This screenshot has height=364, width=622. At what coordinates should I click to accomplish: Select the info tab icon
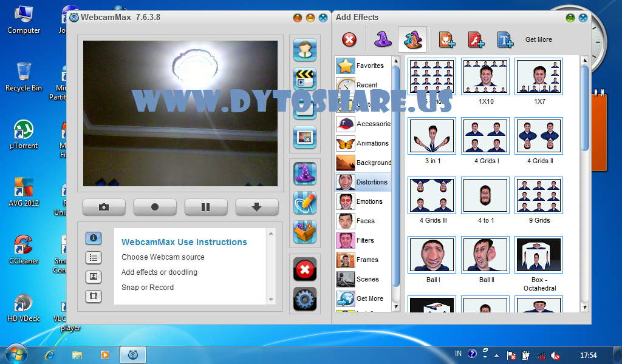pyautogui.click(x=94, y=238)
